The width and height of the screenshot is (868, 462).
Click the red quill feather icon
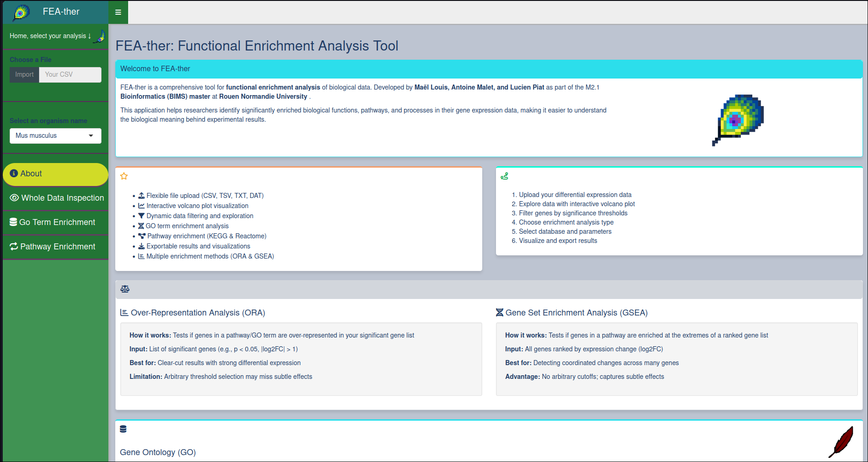tap(841, 442)
